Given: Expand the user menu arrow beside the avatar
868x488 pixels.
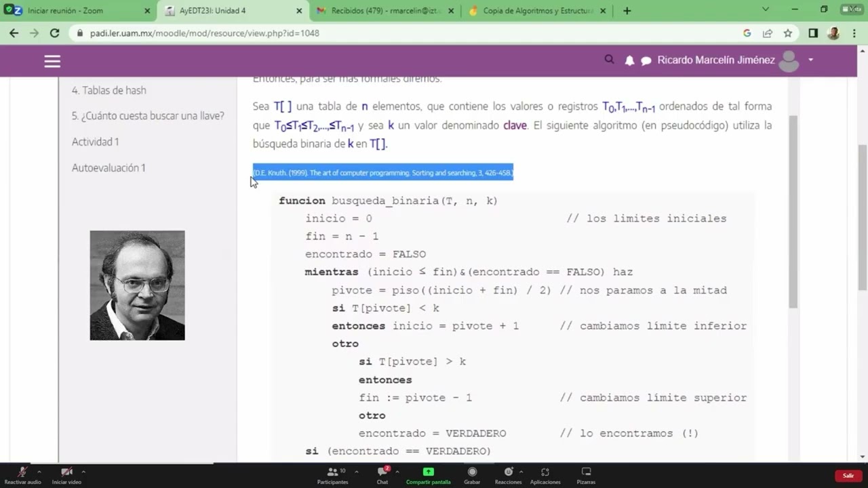Looking at the screenshot, I should 810,60.
